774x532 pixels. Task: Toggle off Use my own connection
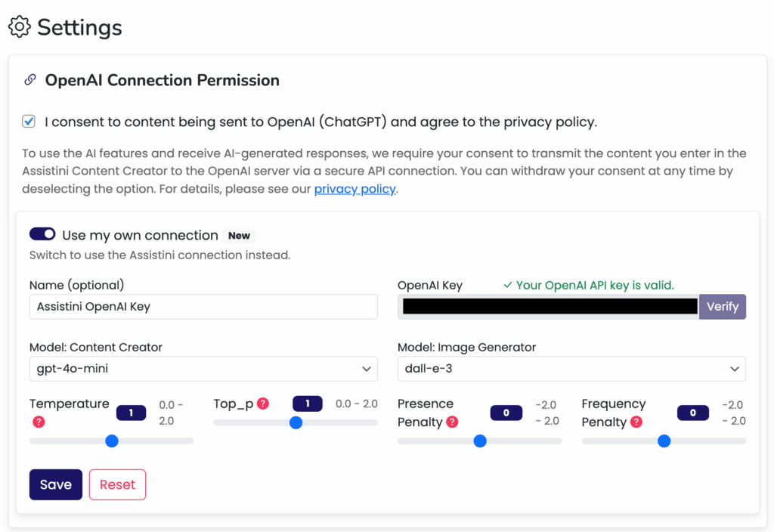click(42, 234)
